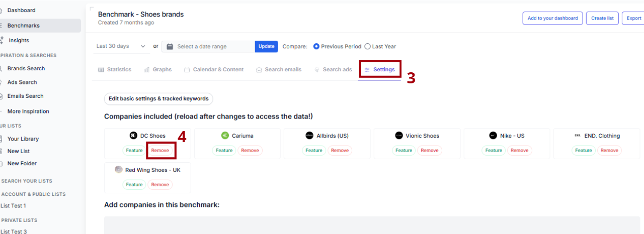This screenshot has width=644, height=234.
Task: Click the Allbirds (US) logo icon
Action: click(x=309, y=136)
